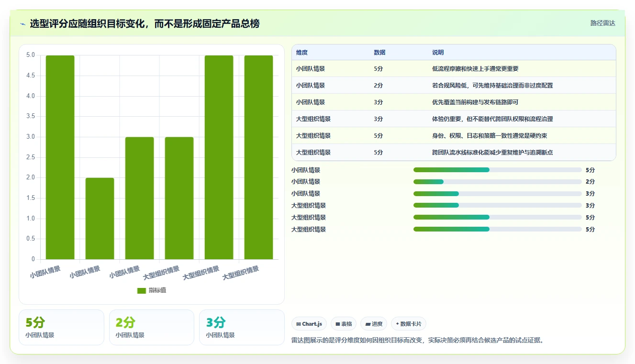Click the 2分 value beside the progress bars
The image size is (635, 364).
click(x=590, y=182)
